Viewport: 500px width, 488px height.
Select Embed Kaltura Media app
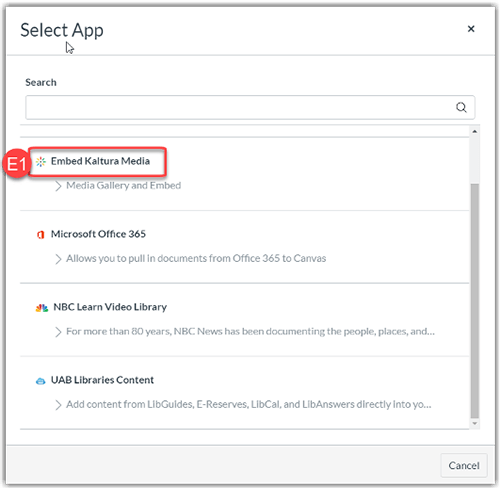[100, 161]
